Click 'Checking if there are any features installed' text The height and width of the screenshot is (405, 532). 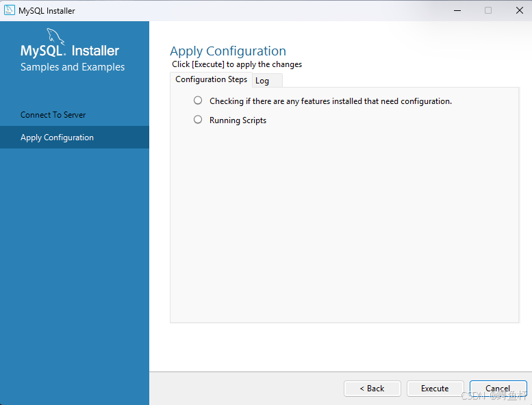point(331,101)
